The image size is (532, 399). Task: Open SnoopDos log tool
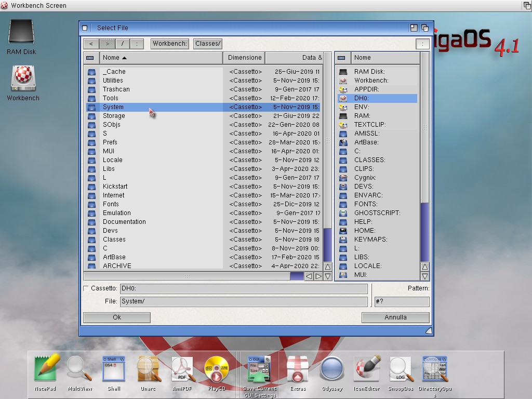(401, 369)
